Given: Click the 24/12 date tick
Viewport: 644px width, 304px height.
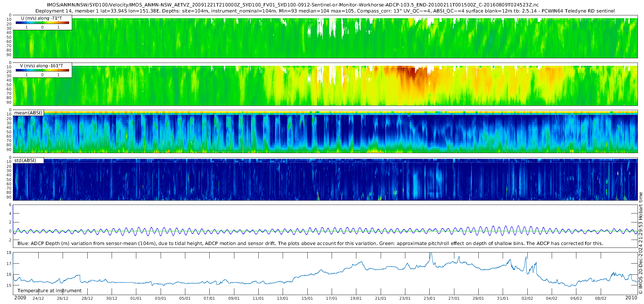Looking at the screenshot, I should point(38,298).
